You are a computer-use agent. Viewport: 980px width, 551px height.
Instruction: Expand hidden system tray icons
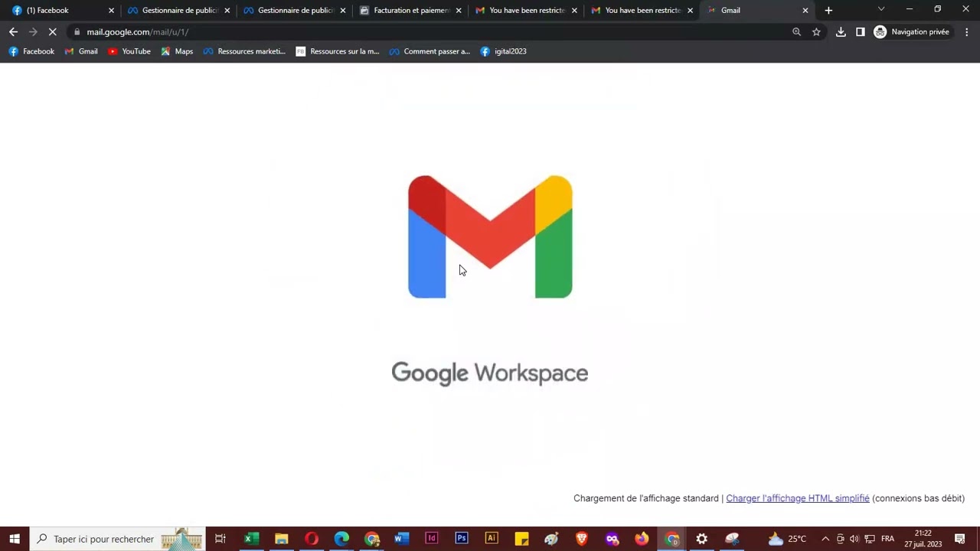click(825, 539)
